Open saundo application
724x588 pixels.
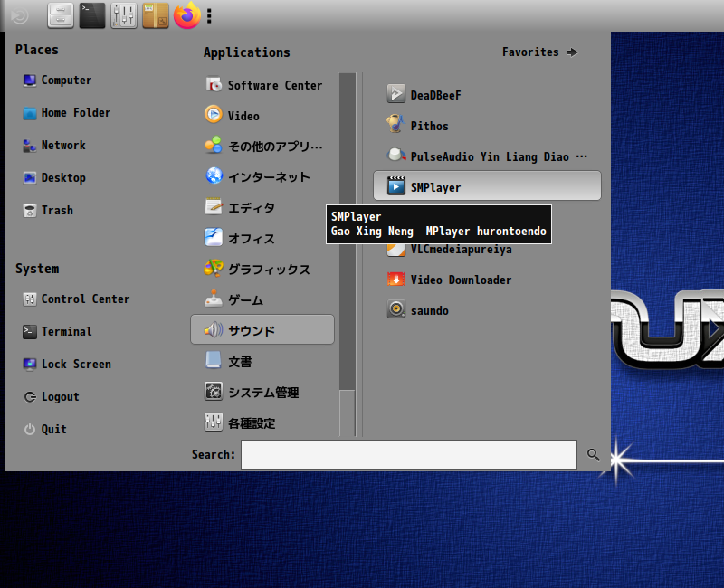pos(487,310)
